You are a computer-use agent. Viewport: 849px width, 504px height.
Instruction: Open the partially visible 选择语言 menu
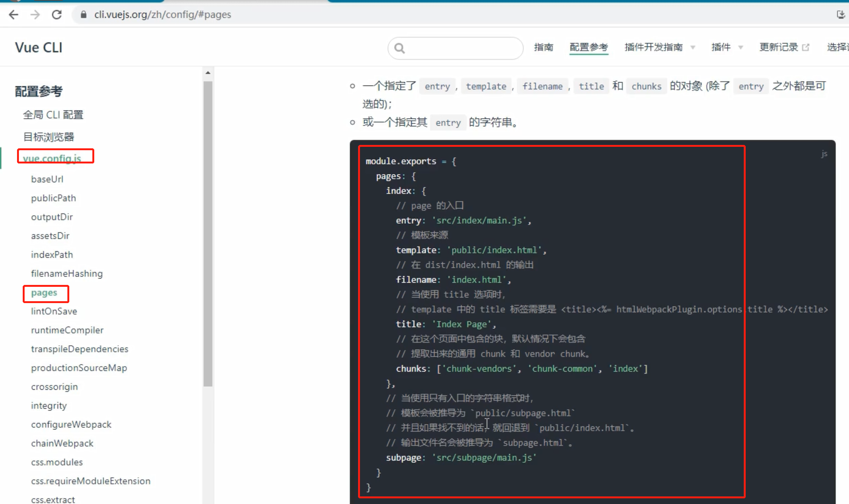[x=838, y=47]
